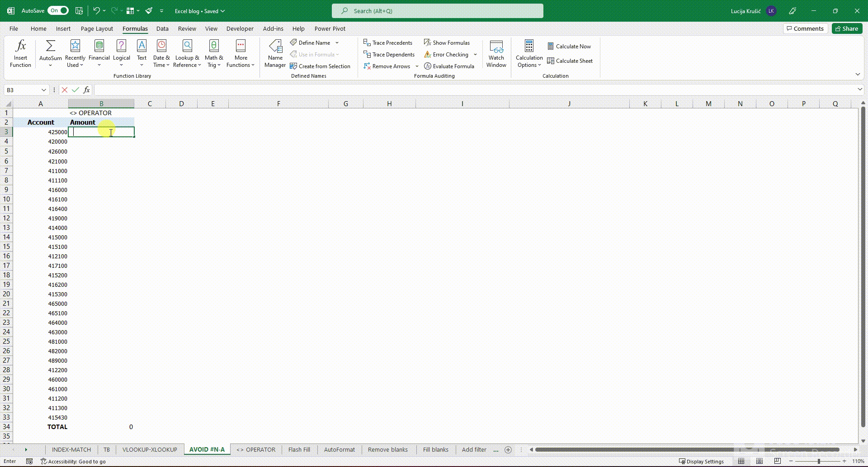Click Remove Arrows
868x467 pixels.
387,66
